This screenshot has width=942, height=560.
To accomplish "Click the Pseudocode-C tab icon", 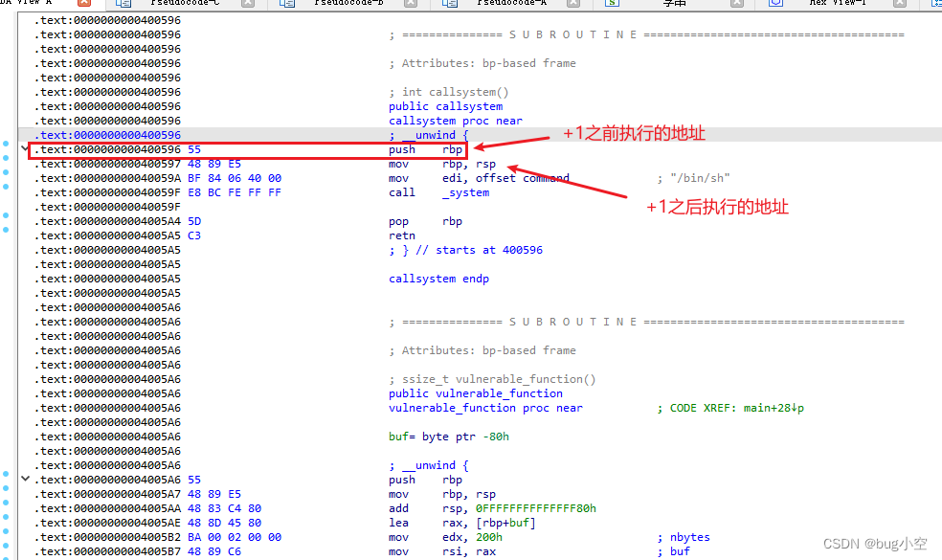I will (123, 3).
